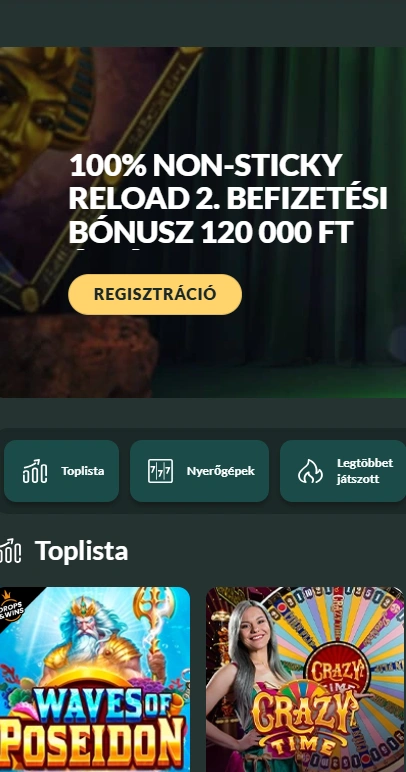The width and height of the screenshot is (406, 772).
Task: Click the Drops & Wins corner badge
Action: [13, 605]
